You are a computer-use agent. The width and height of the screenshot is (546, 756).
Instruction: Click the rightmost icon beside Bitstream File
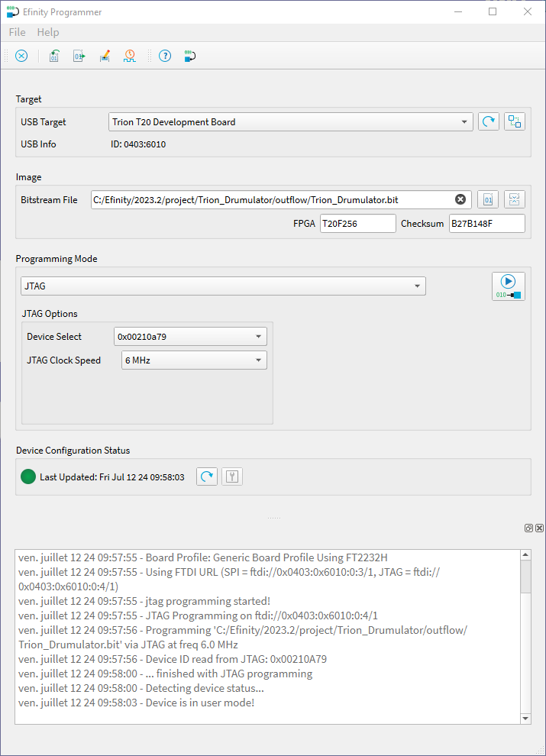pyautogui.click(x=515, y=199)
